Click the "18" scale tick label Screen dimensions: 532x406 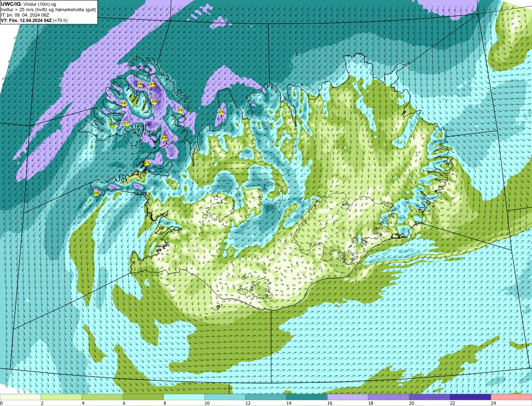click(x=370, y=403)
